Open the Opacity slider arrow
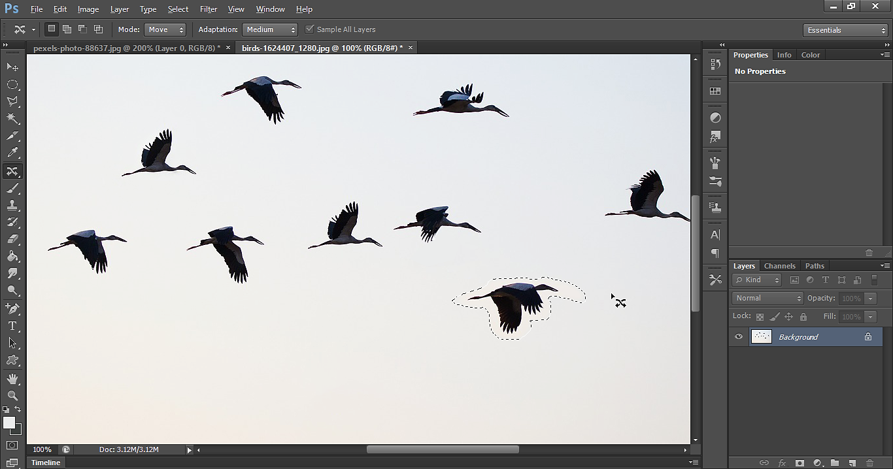The width and height of the screenshot is (893, 470). coord(870,299)
